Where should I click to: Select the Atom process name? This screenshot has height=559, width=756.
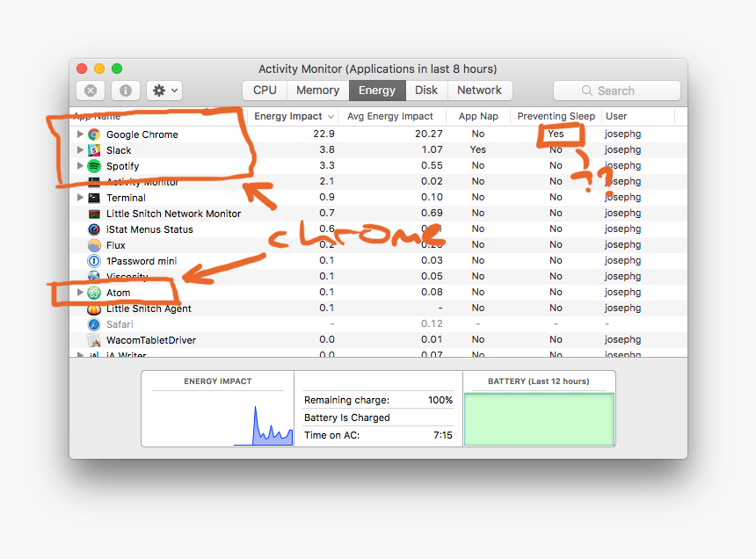118,293
